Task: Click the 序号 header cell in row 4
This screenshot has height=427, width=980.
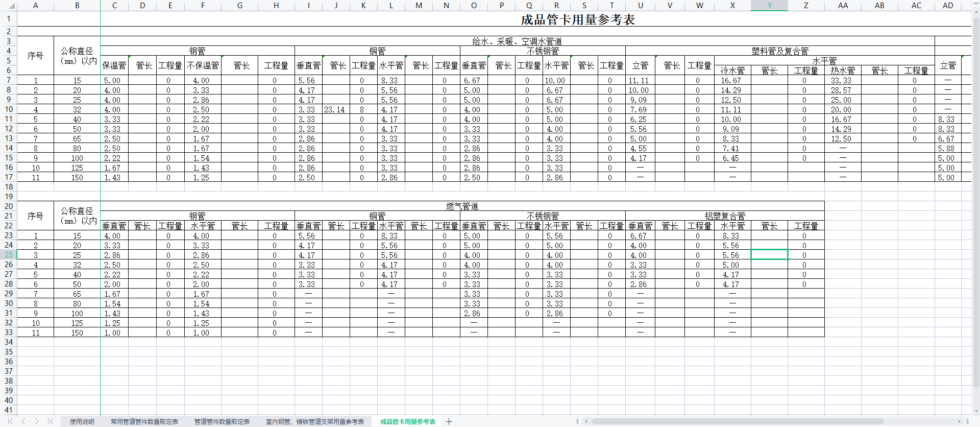Action: [x=35, y=56]
